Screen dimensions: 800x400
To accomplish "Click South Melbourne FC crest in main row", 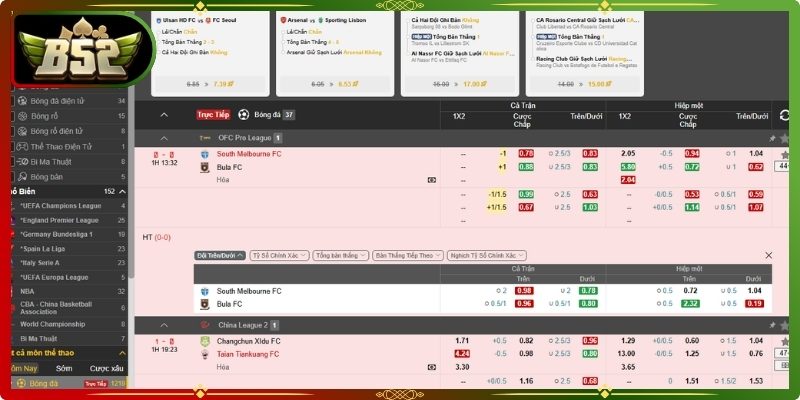I will (205, 154).
